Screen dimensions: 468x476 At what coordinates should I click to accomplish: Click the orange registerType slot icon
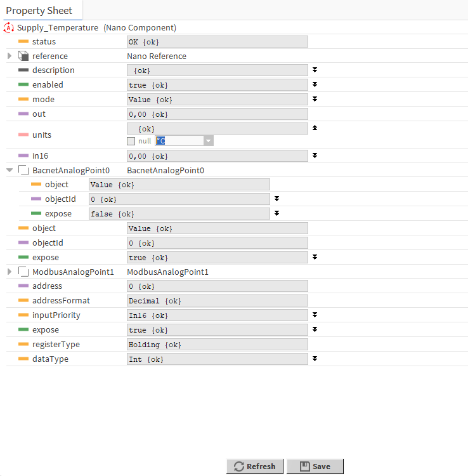tap(23, 345)
